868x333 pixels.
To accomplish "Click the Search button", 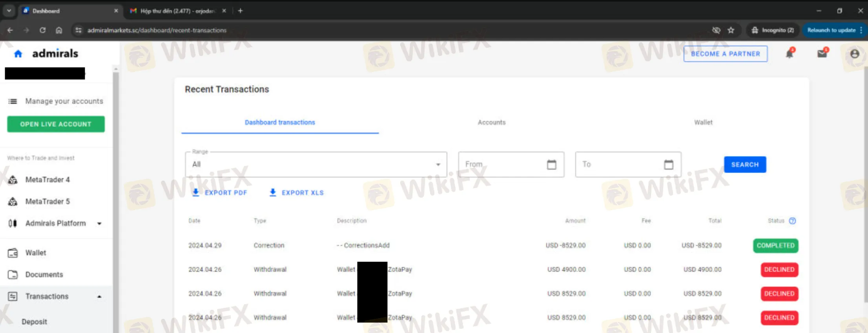I will (745, 165).
